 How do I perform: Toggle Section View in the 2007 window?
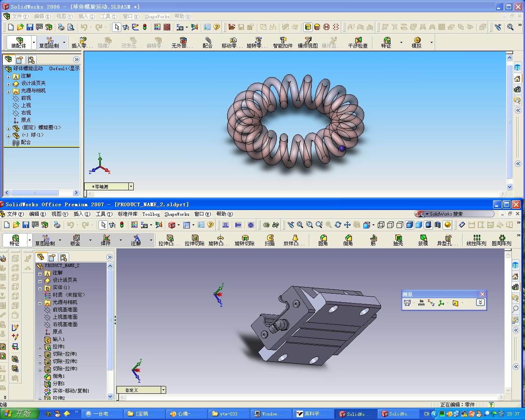438,225
